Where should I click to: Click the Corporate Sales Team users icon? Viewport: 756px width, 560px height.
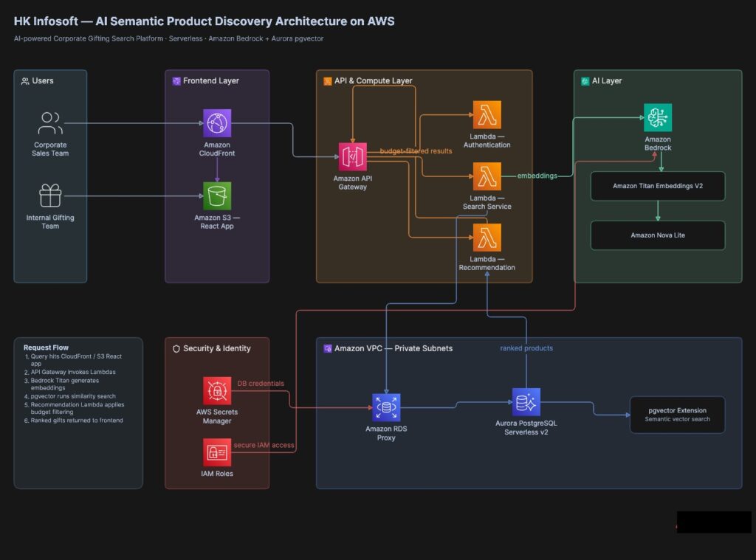tap(50, 123)
